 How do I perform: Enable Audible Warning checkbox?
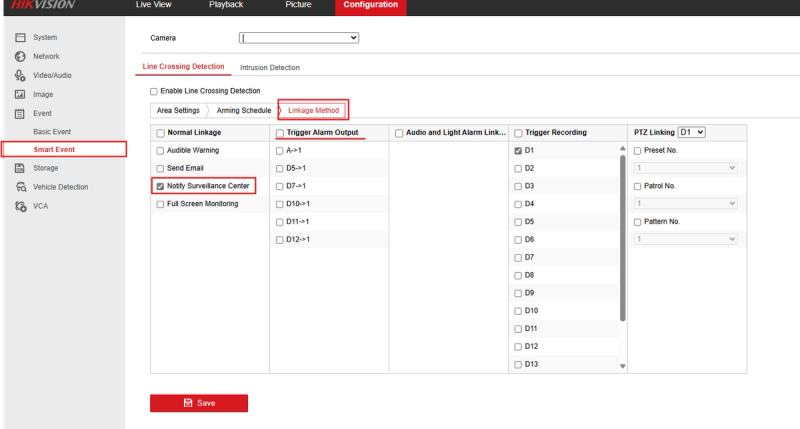point(160,151)
